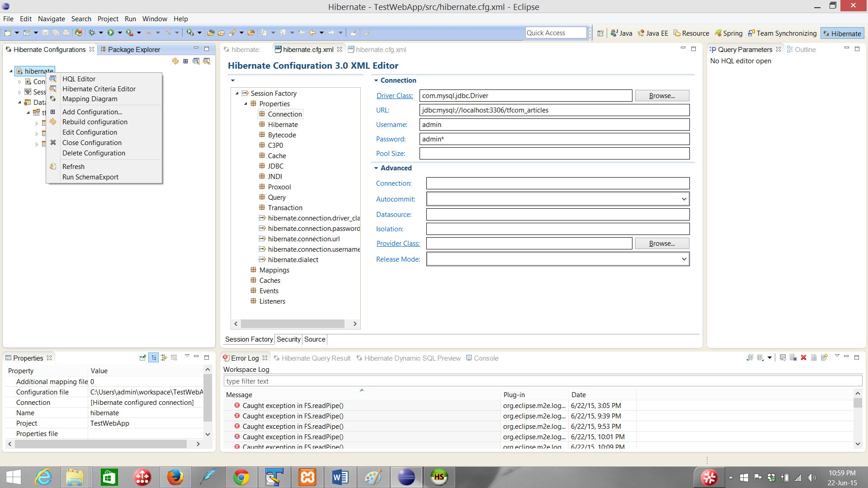The width and height of the screenshot is (868, 488).
Task: Click the Run Last Tool icon with red toolbox
Action: tap(130, 33)
